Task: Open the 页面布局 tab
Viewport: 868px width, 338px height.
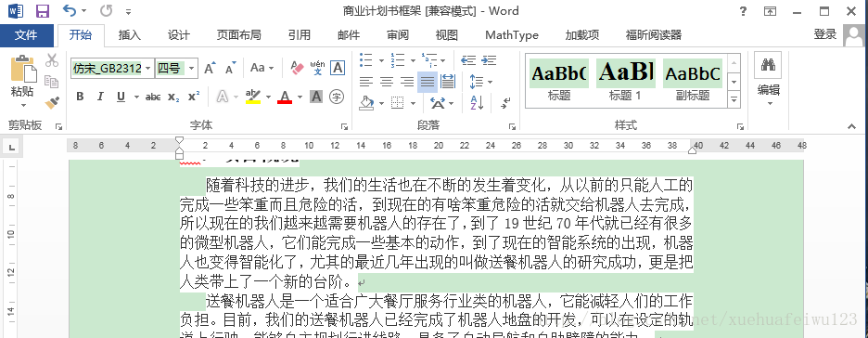Action: [238, 35]
